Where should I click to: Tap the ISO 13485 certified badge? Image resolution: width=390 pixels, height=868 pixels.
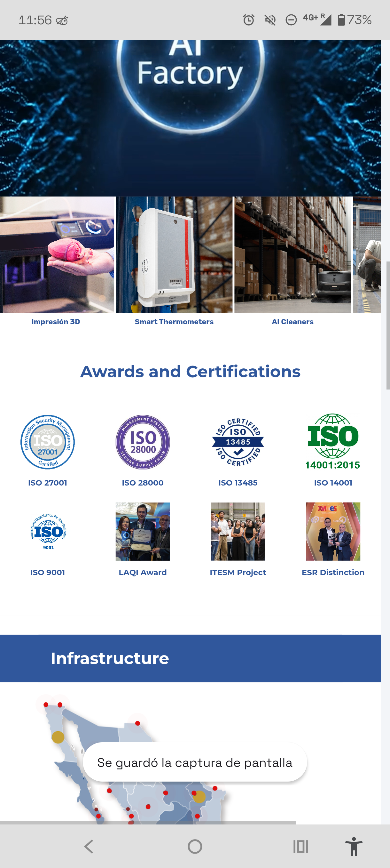click(x=238, y=442)
